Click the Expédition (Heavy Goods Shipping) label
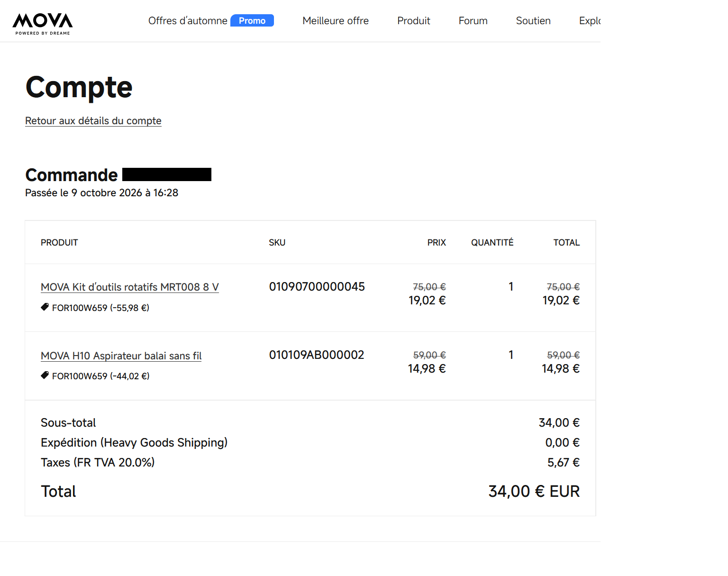This screenshot has height=576, width=728. 134,443
